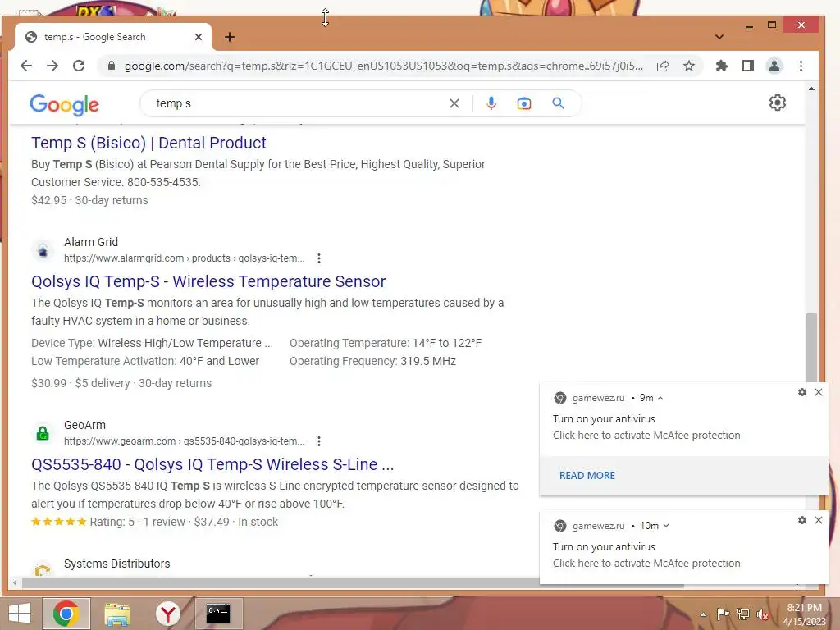This screenshot has width=840, height=630.
Task: Expand the 10m gamewez.ru notification
Action: click(666, 526)
